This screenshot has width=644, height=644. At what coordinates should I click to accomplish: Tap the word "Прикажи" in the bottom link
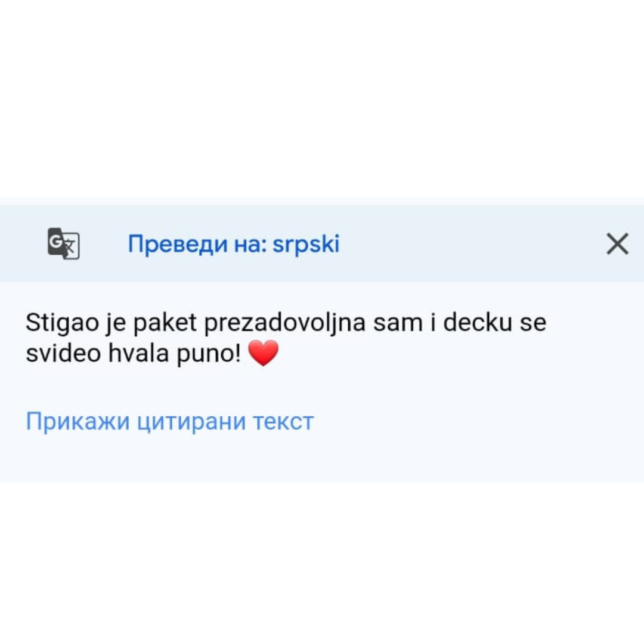(x=78, y=422)
